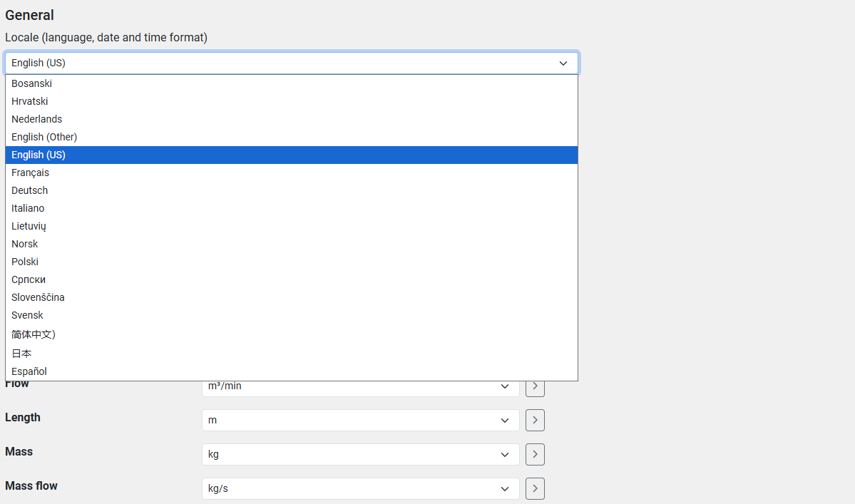Select Norsk language option
The image size is (855, 504).
coord(25,244)
